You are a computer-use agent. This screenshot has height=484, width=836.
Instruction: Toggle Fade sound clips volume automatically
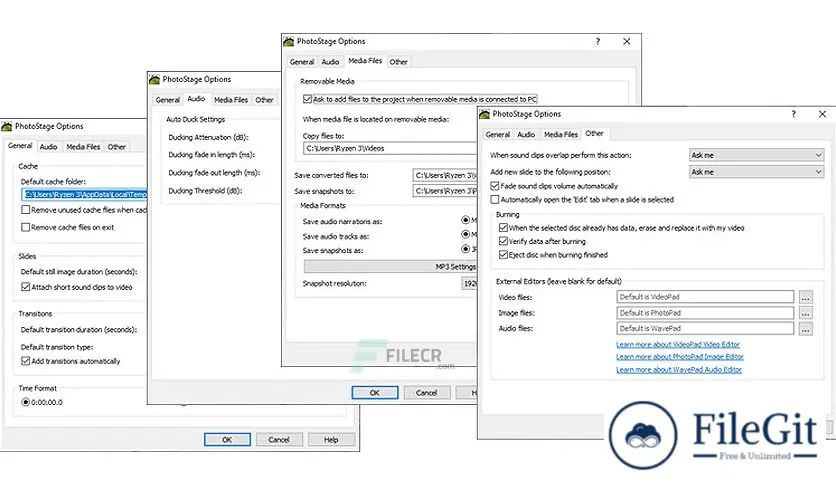[x=495, y=186]
